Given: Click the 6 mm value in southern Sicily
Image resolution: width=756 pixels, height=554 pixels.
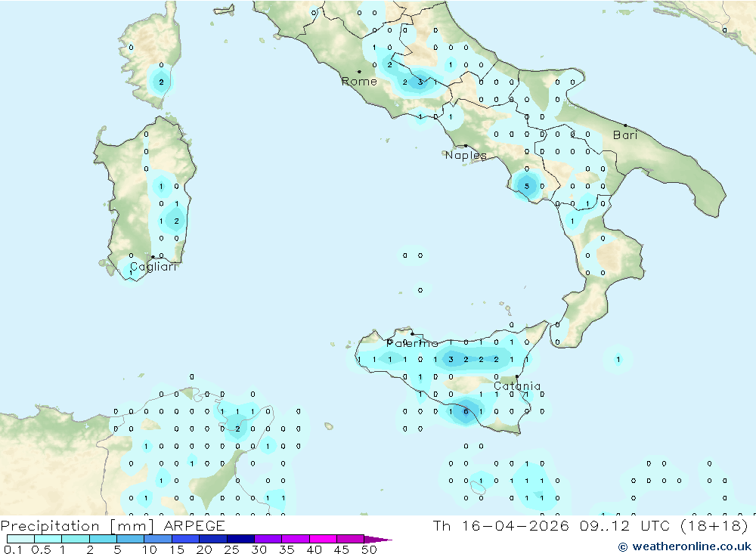Looking at the screenshot, I should tap(466, 411).
